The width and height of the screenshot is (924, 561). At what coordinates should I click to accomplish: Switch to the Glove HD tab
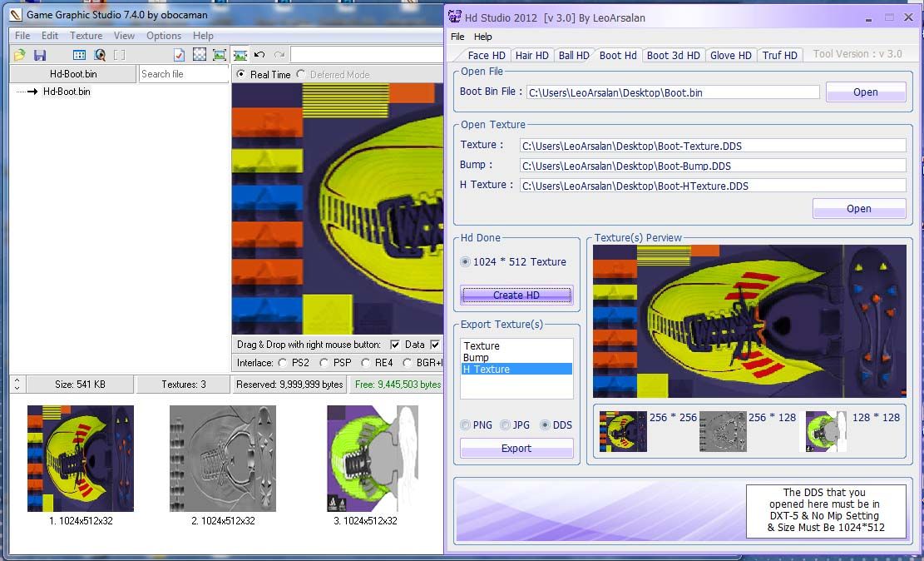click(x=730, y=56)
